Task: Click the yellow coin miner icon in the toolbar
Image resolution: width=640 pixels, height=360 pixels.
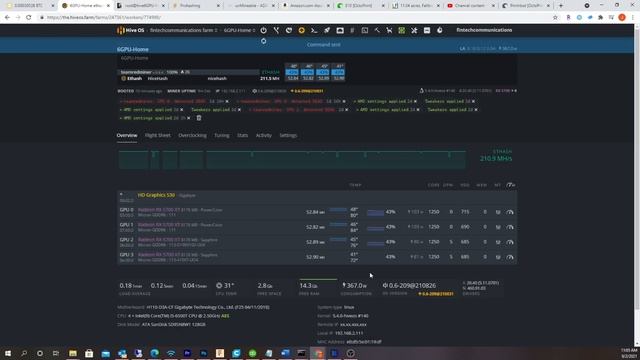Action: 302,30
